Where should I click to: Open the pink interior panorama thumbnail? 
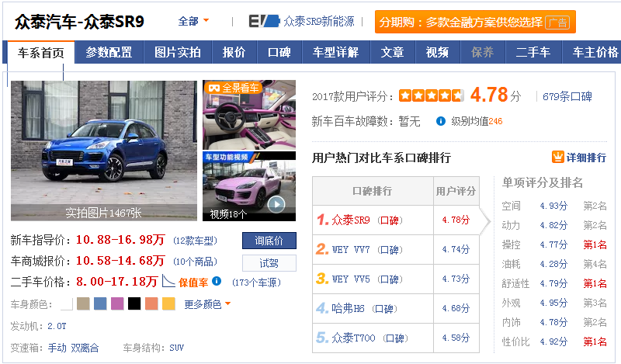tap(249, 115)
